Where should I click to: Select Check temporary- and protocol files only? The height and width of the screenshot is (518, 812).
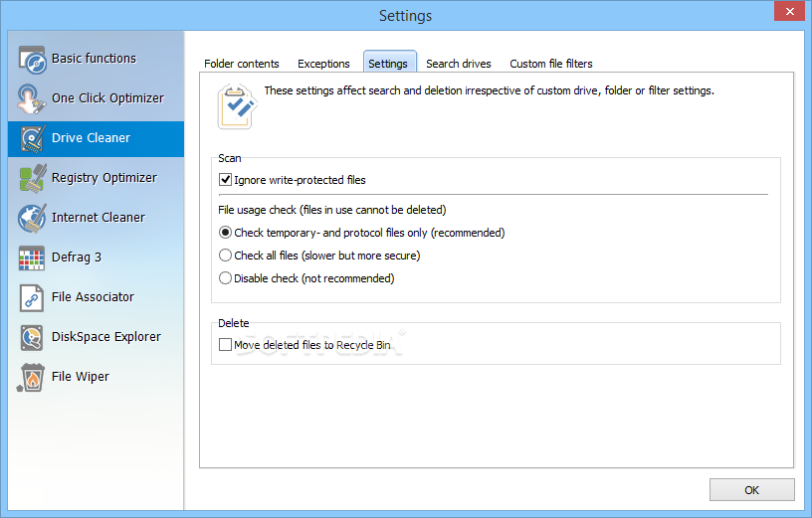click(225, 233)
